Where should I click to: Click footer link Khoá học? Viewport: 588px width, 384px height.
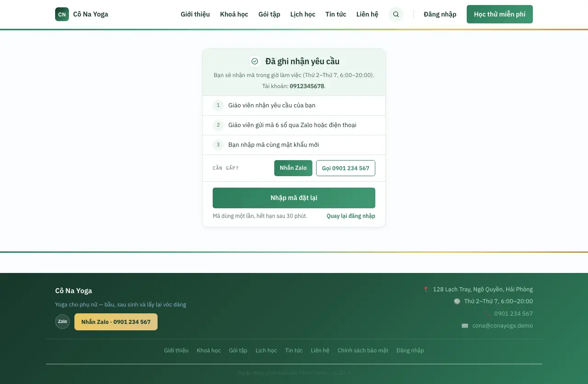point(209,351)
